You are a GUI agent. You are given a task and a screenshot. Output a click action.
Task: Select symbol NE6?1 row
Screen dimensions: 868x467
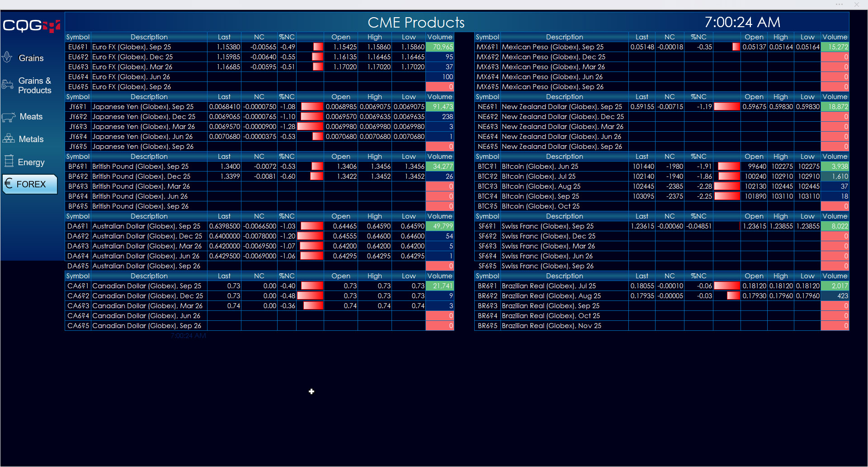[x=487, y=107]
